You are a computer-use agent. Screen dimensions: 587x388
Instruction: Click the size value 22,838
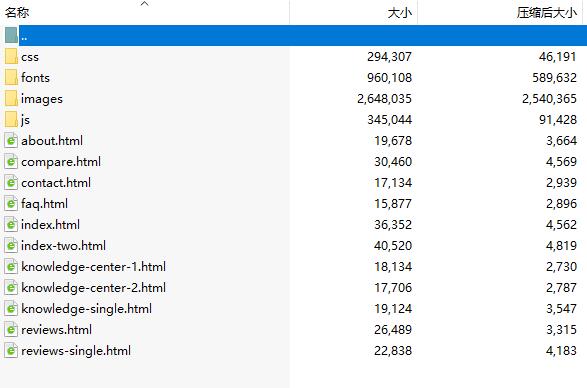tap(393, 351)
